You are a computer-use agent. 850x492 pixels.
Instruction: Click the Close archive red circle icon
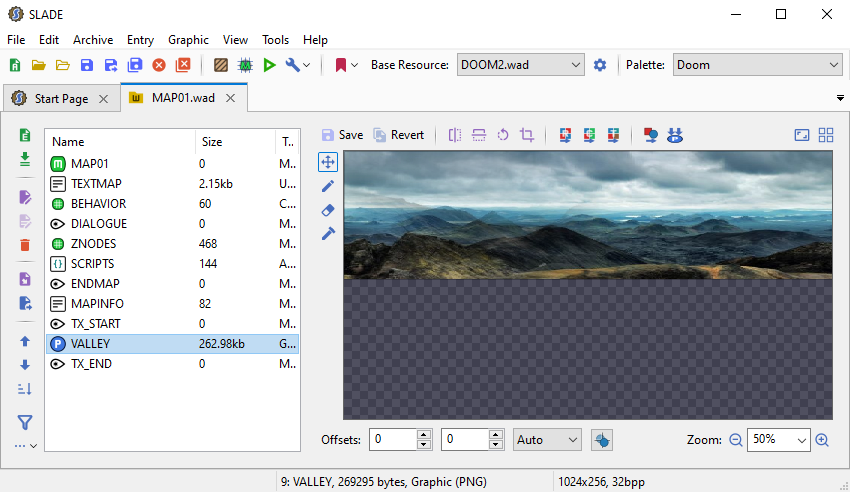[x=159, y=65]
